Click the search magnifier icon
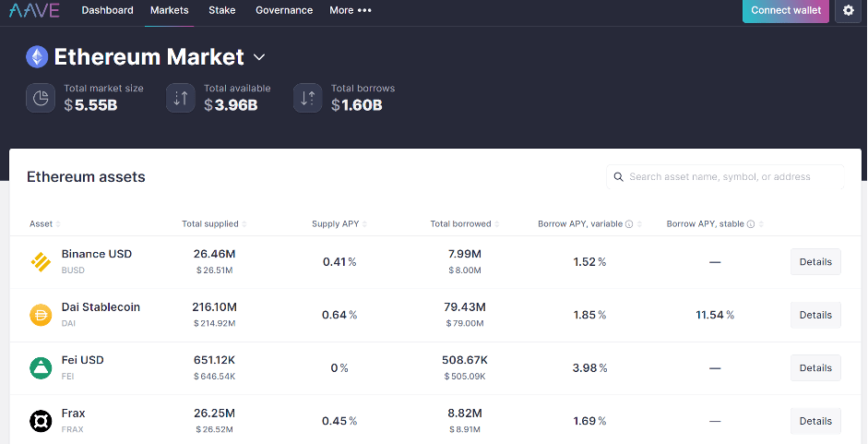Image resolution: width=868 pixels, height=444 pixels. [618, 177]
